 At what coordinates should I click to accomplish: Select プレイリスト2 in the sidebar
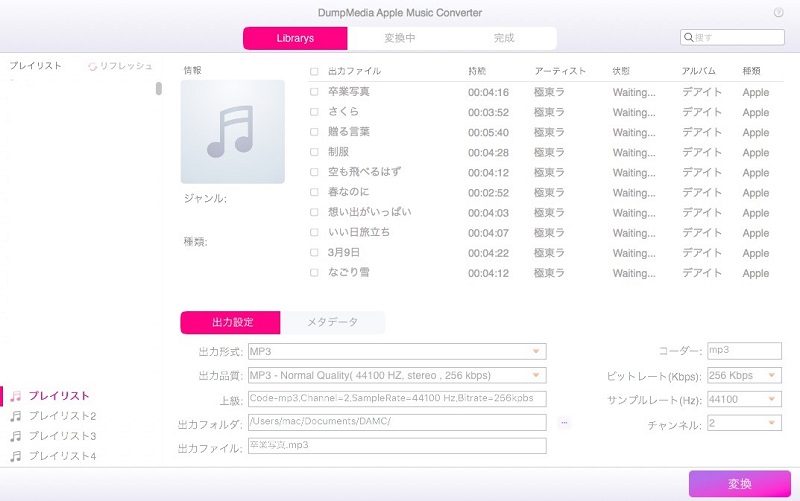coord(62,416)
